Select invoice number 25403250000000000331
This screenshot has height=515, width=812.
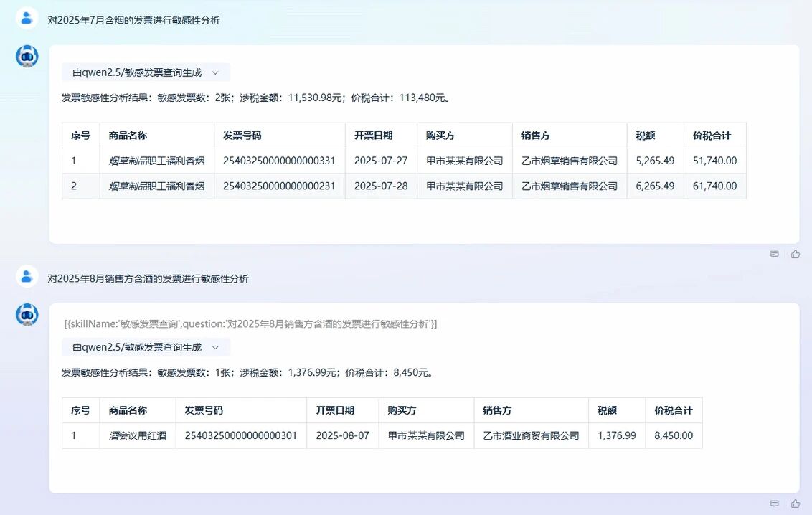pyautogui.click(x=280, y=160)
